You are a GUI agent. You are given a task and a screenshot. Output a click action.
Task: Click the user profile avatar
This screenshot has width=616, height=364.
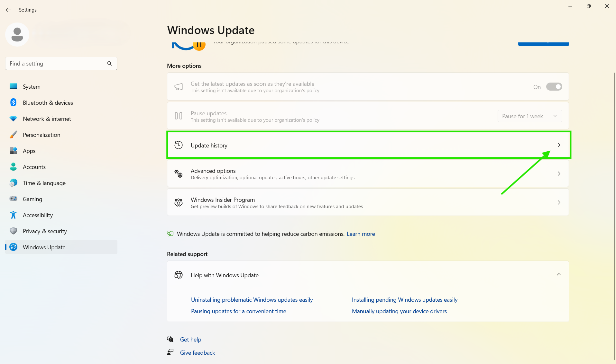[x=17, y=34]
